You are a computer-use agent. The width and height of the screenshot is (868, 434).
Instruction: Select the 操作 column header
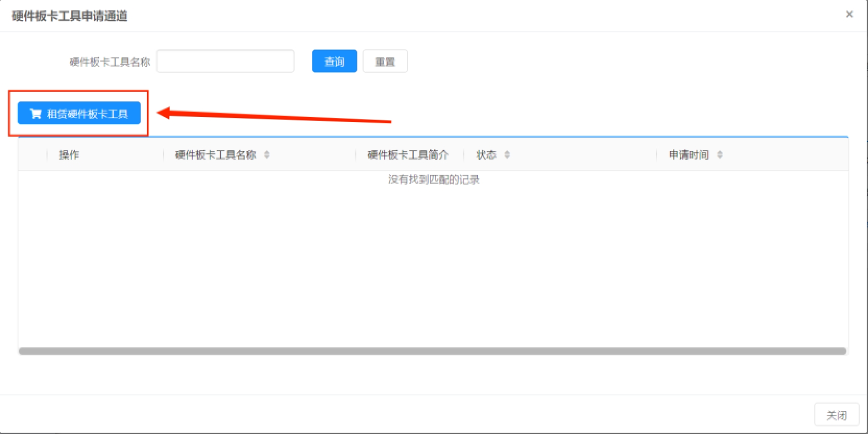pos(69,155)
